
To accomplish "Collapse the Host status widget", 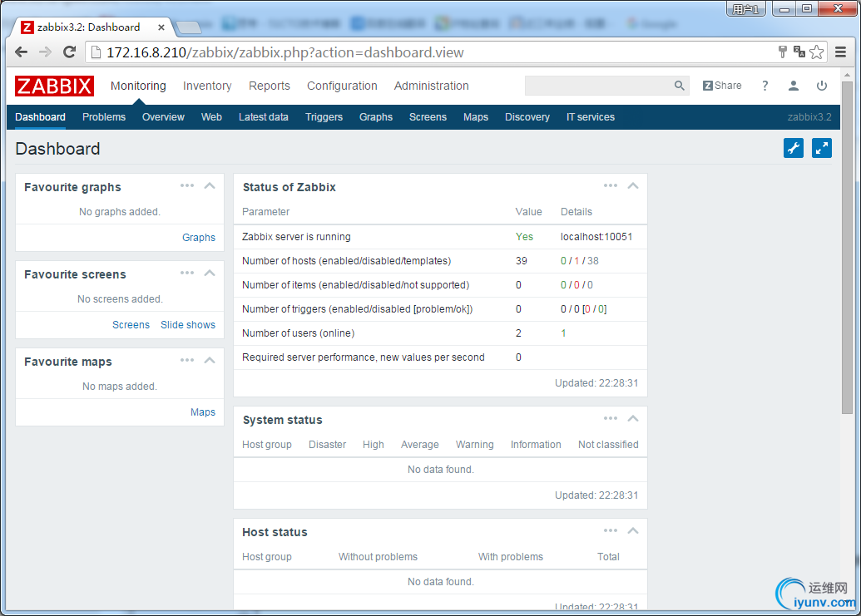I will pos(632,530).
